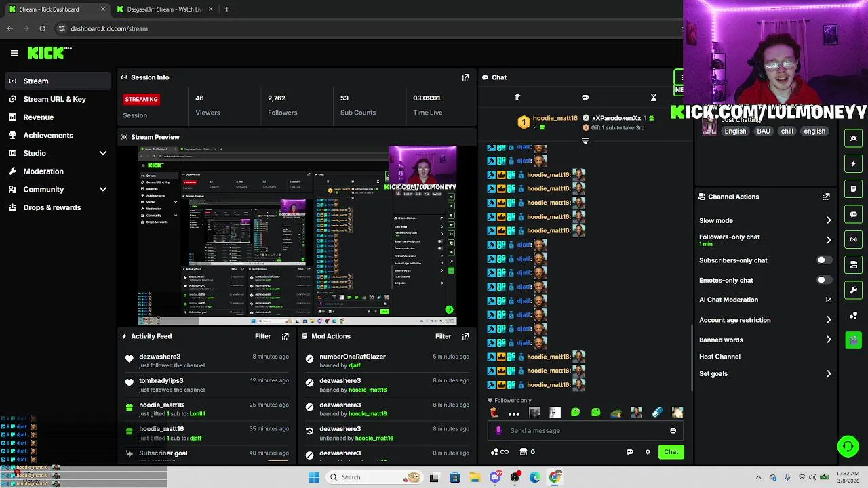This screenshot has height=488, width=868.
Task: Click the solid green icon in right rail
Action: tap(853, 340)
